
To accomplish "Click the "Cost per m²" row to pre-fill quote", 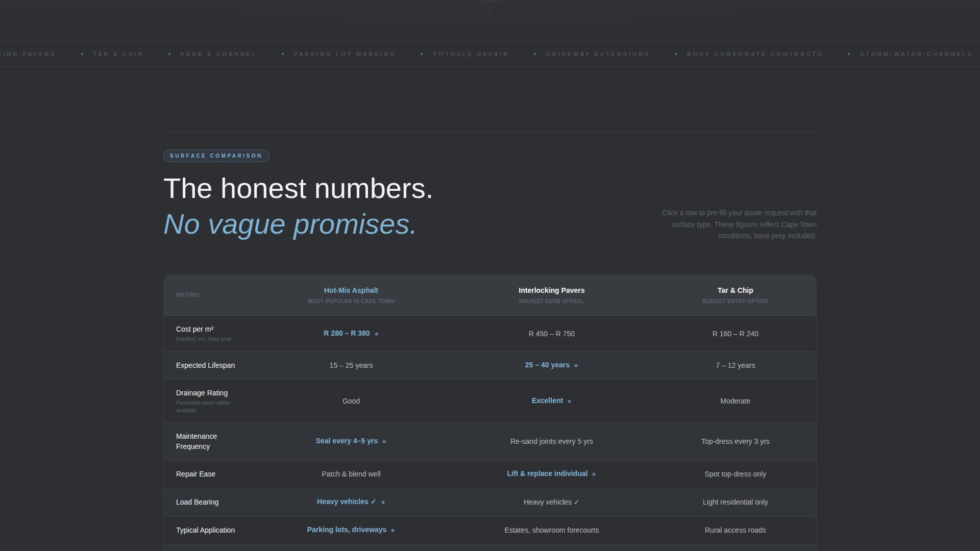I will point(230,333).
